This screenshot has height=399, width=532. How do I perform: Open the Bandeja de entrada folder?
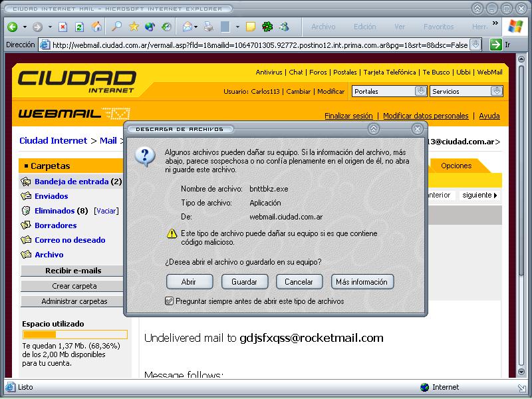point(72,182)
